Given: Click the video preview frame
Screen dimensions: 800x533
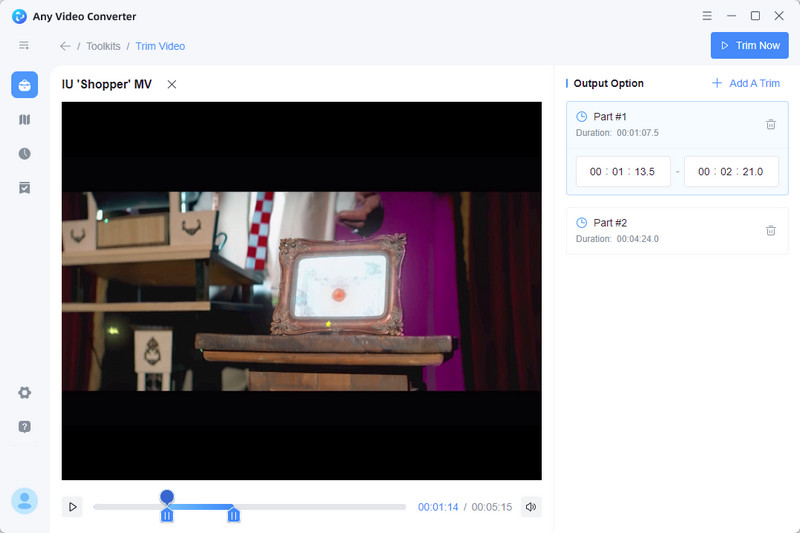Looking at the screenshot, I should pos(302,291).
